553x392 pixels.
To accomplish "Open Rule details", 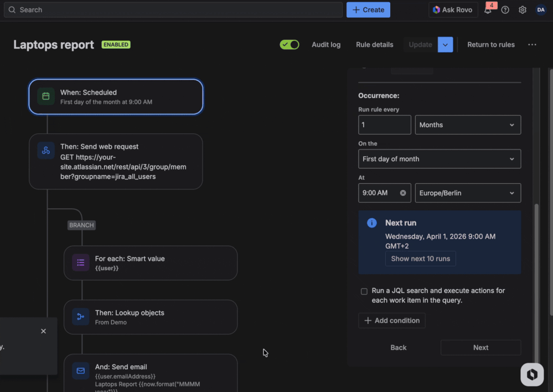I will pyautogui.click(x=374, y=45).
